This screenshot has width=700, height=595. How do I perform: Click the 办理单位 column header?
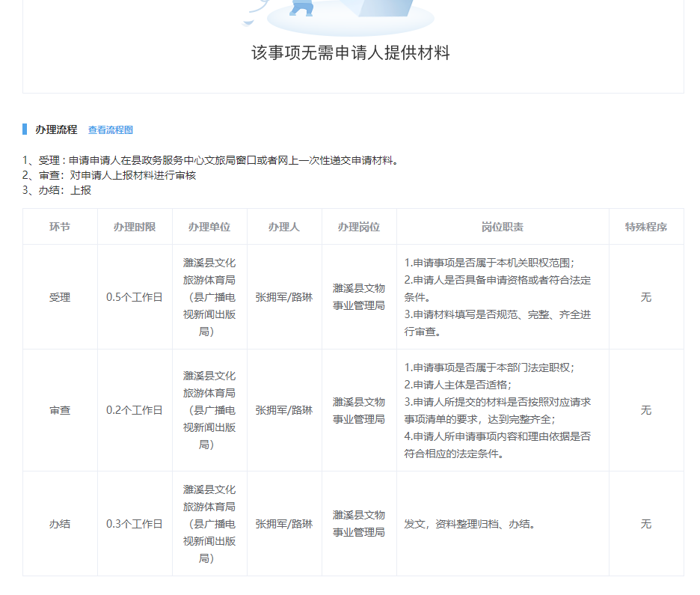coord(209,227)
